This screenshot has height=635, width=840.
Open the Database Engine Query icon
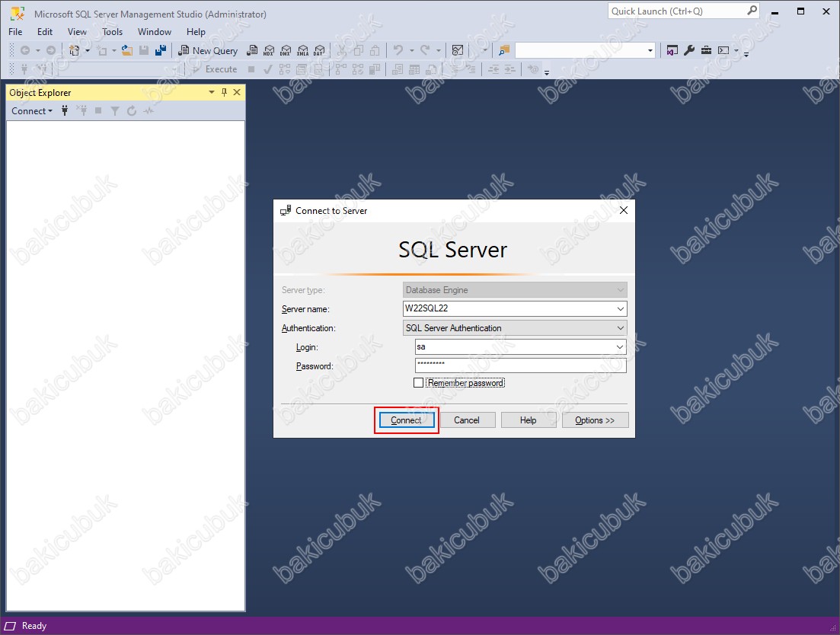(252, 50)
